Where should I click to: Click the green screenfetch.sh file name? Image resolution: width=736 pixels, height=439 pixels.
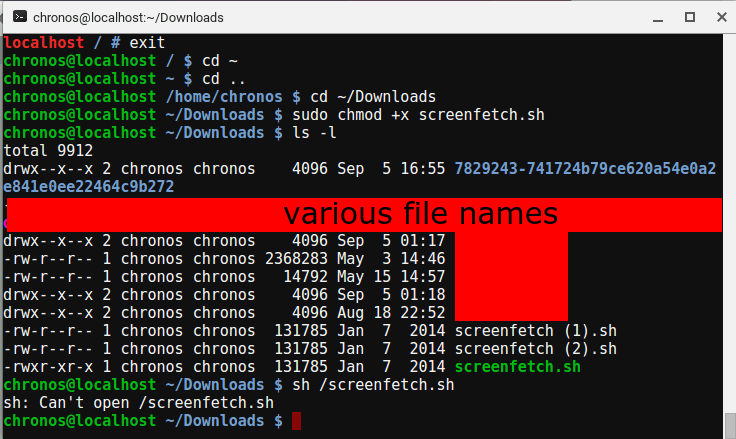click(x=512, y=367)
